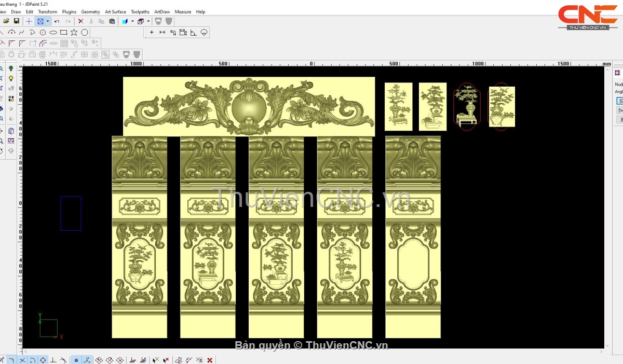This screenshot has height=364, width=623.
Task: Open dropdown arrow beside crossed-box view button
Action: (x=48, y=21)
